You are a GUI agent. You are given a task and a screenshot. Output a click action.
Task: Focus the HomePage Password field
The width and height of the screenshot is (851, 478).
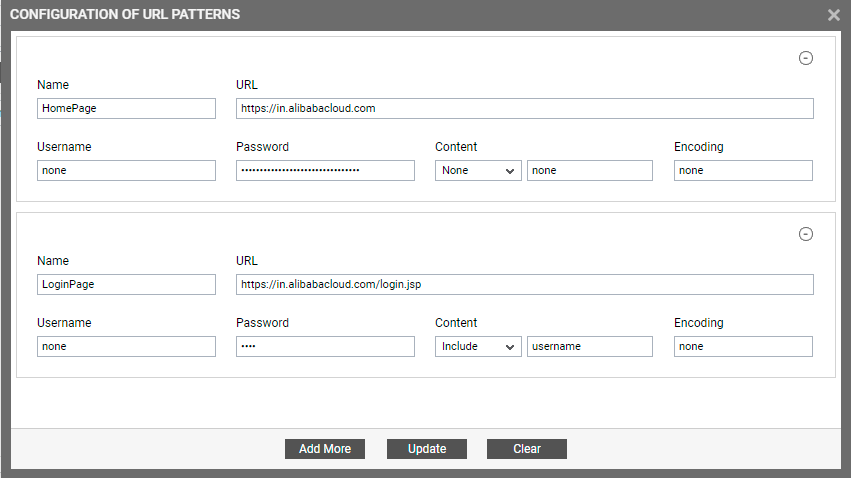click(325, 170)
